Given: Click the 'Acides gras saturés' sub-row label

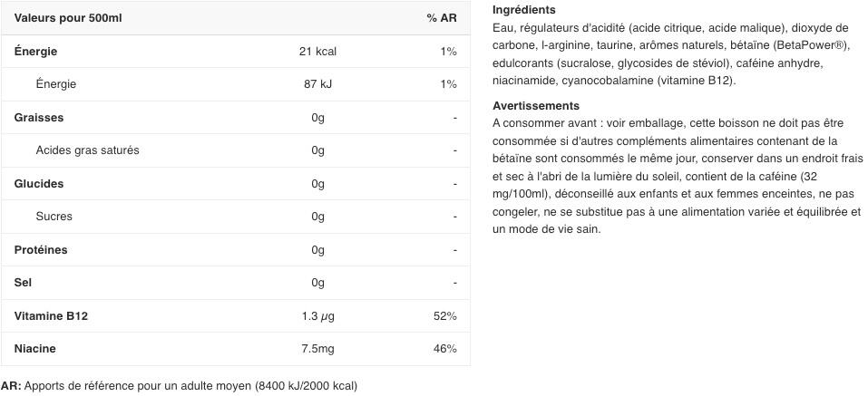Looking at the screenshot, I should point(87,150).
